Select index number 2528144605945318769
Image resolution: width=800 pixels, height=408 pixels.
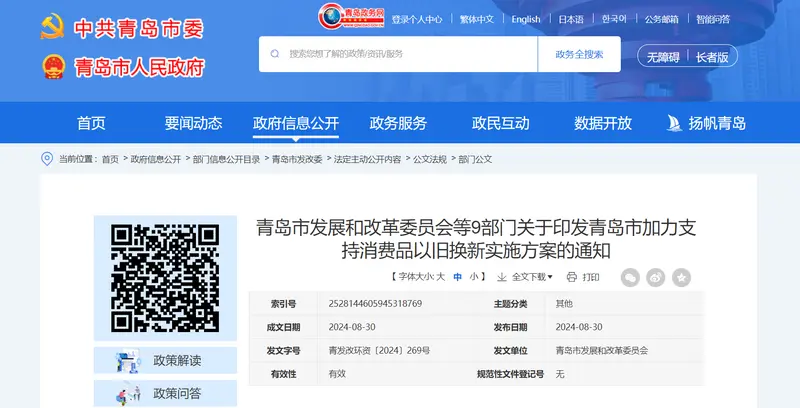click(375, 303)
